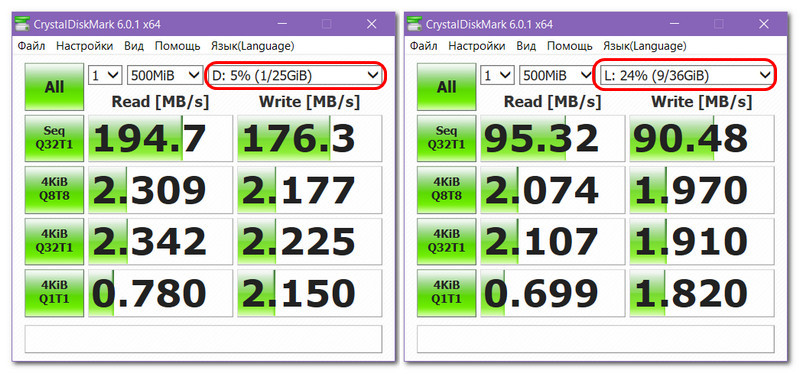Open test count dropdown in D: window
Image resolution: width=800 pixels, height=374 pixels.
tap(105, 76)
